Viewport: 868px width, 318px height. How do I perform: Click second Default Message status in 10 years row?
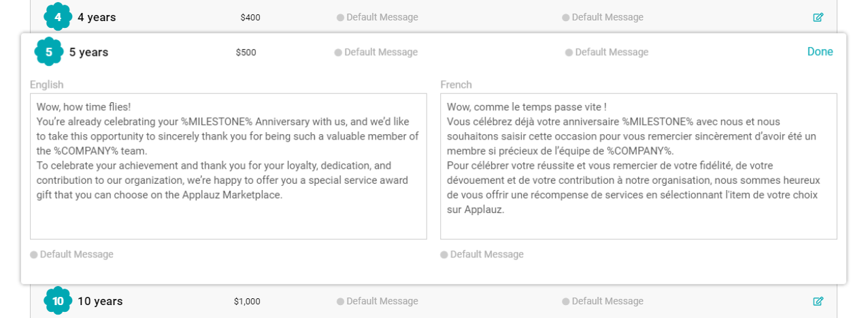point(602,301)
